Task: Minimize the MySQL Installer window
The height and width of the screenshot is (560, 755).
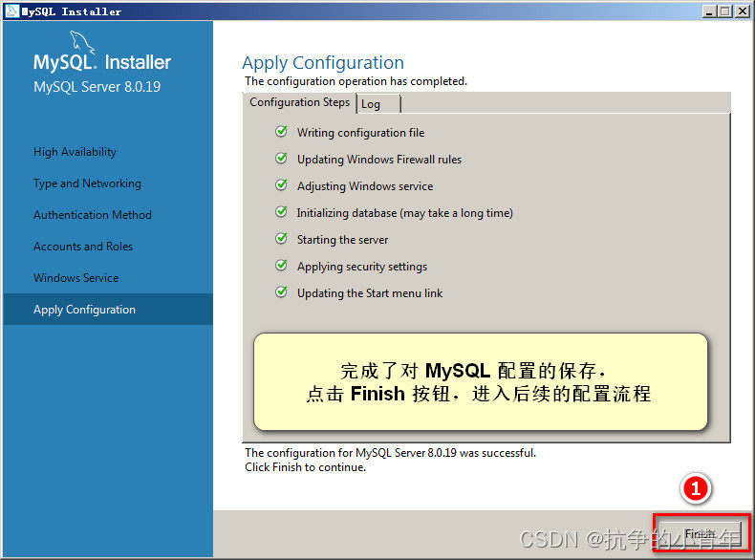Action: pos(709,11)
